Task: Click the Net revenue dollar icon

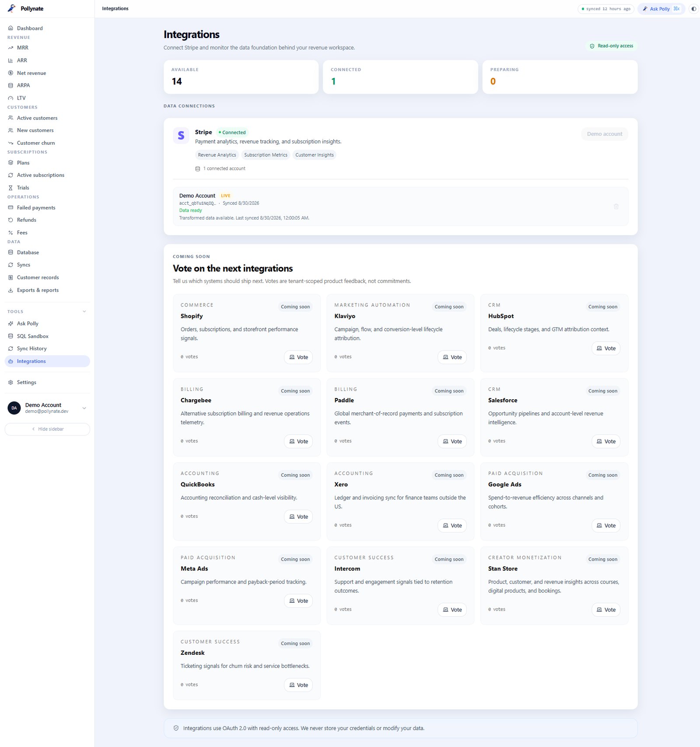Action: click(10, 73)
